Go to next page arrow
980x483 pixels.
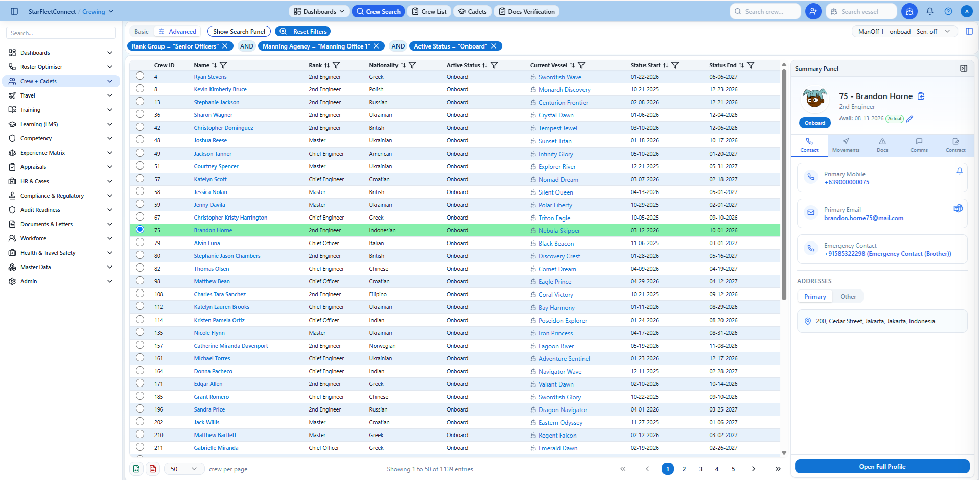click(754, 469)
